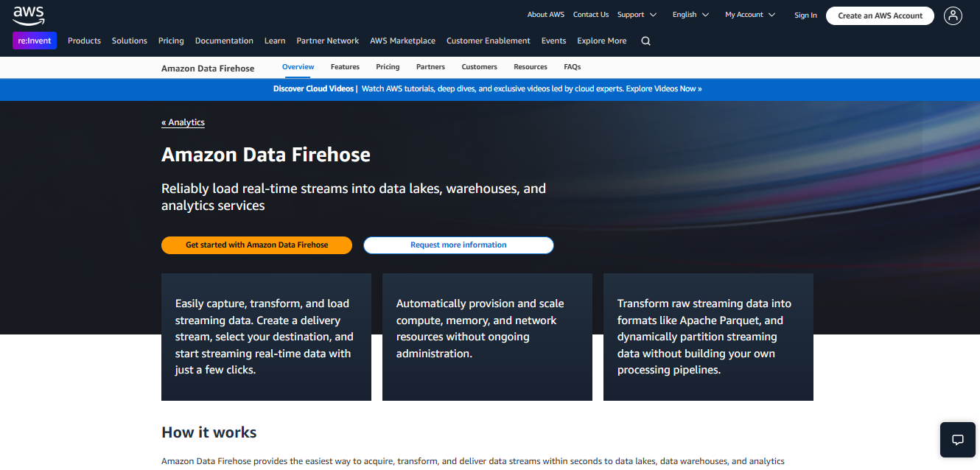Open the search magnifier icon
Viewport: 980px width, 470px height.
pos(645,41)
